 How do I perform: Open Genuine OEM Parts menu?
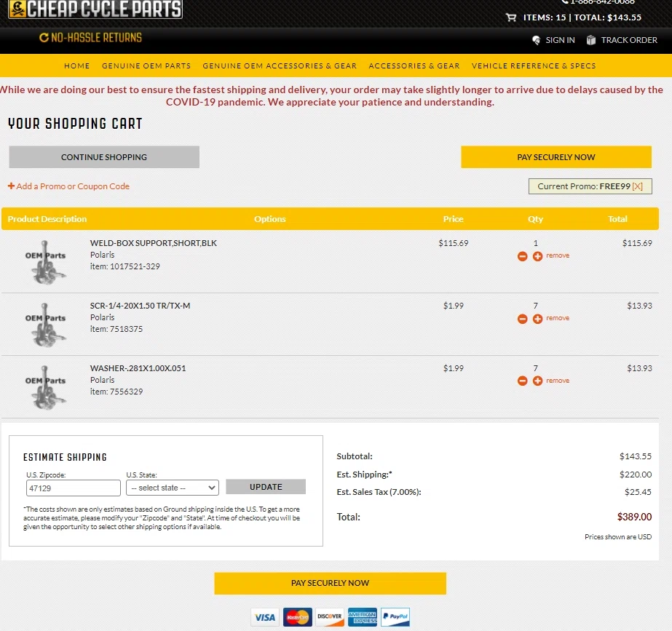coord(146,66)
